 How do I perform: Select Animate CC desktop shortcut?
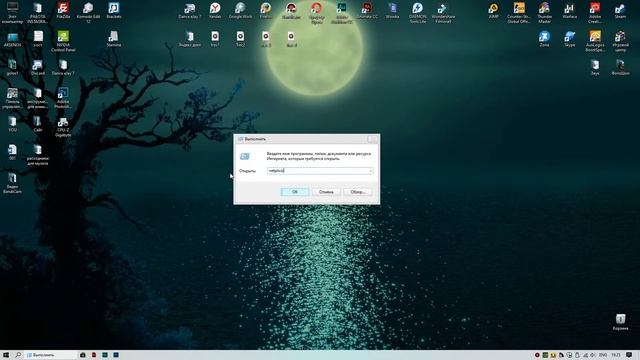pos(367,10)
